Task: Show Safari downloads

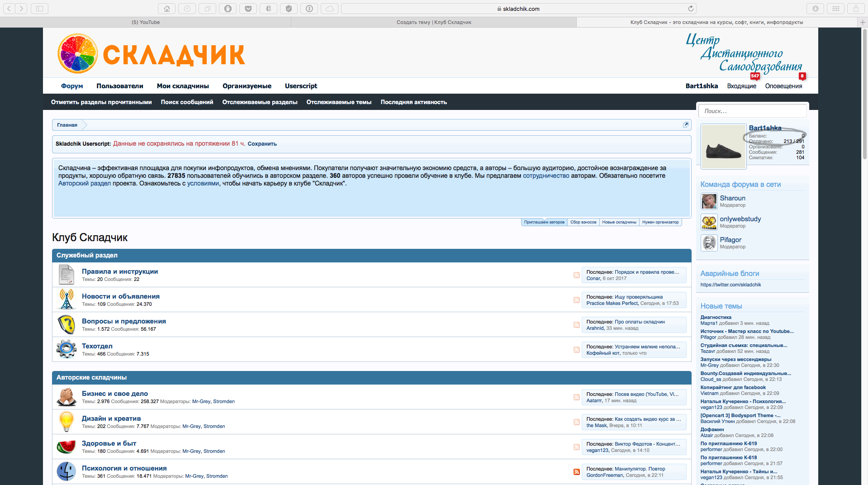Action: (x=815, y=9)
